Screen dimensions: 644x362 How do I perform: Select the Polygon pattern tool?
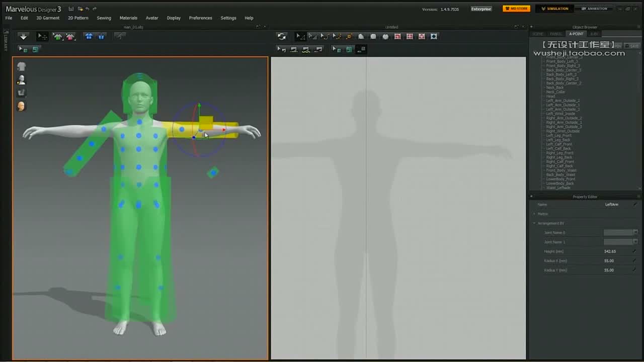361,36
